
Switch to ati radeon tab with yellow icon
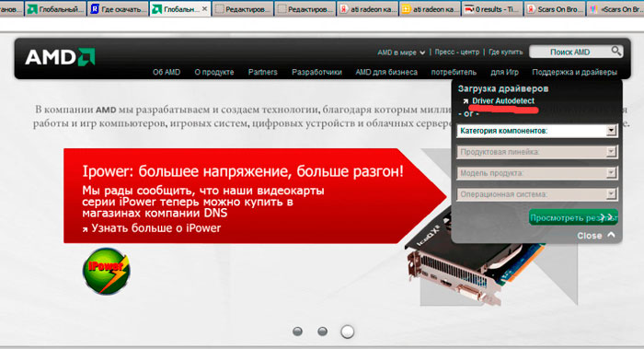[430, 8]
